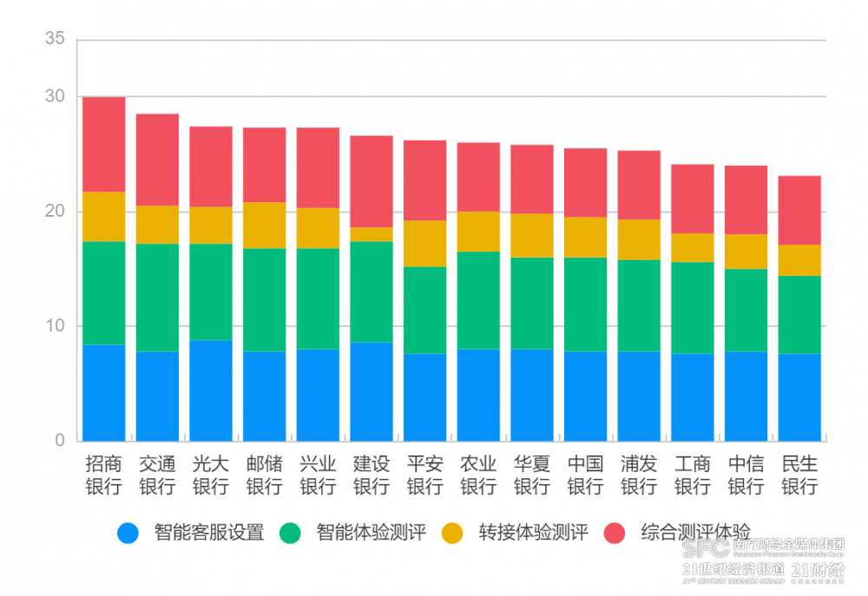Click the red segment of 交通银行 bar
The height and width of the screenshot is (596, 868).
[x=157, y=160]
